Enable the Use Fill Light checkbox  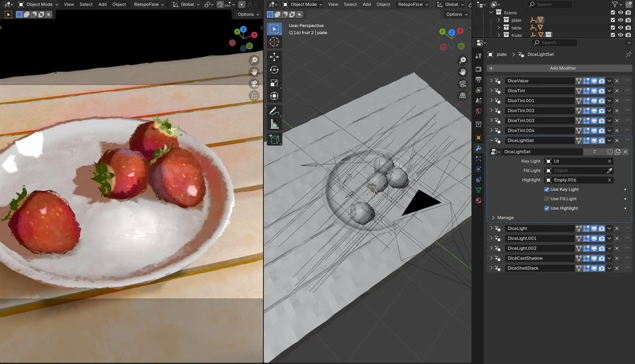(x=547, y=199)
